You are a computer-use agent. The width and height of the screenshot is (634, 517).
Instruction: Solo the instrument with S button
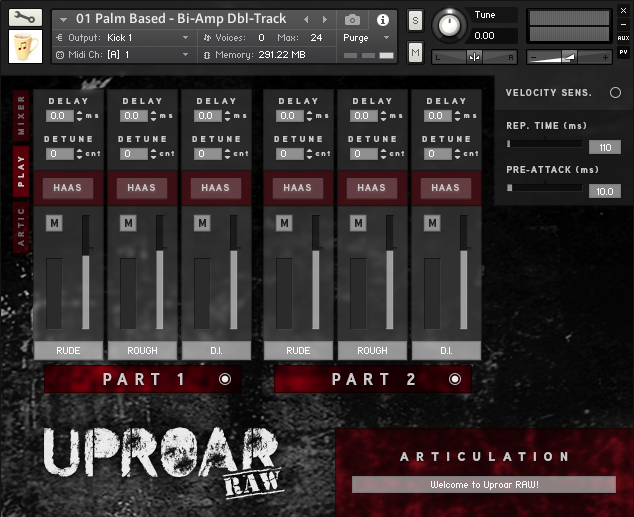click(415, 20)
